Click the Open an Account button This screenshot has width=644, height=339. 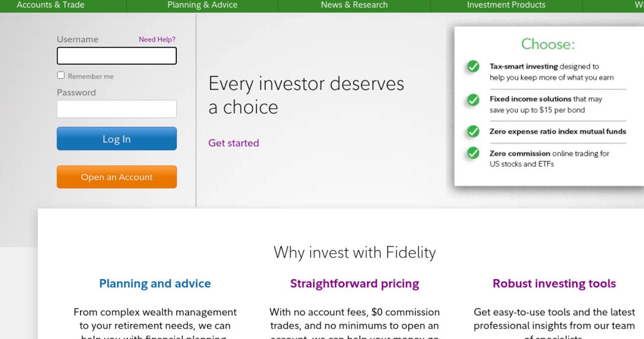tap(116, 177)
